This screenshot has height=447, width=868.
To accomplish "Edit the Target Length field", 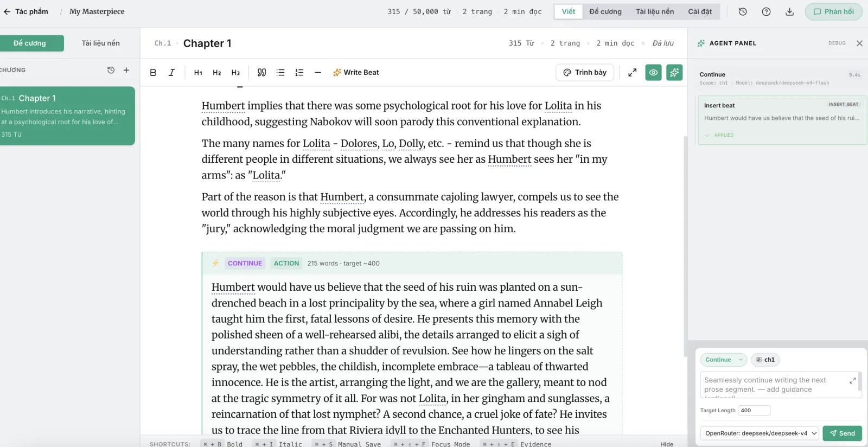I will (754, 411).
